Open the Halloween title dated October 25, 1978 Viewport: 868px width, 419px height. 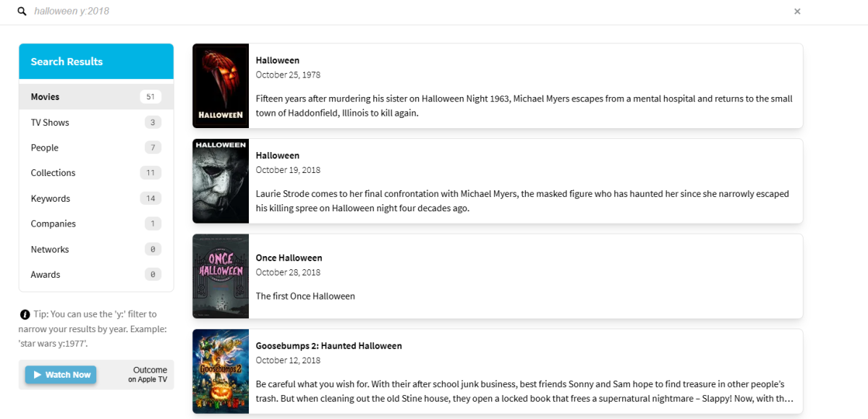(278, 61)
